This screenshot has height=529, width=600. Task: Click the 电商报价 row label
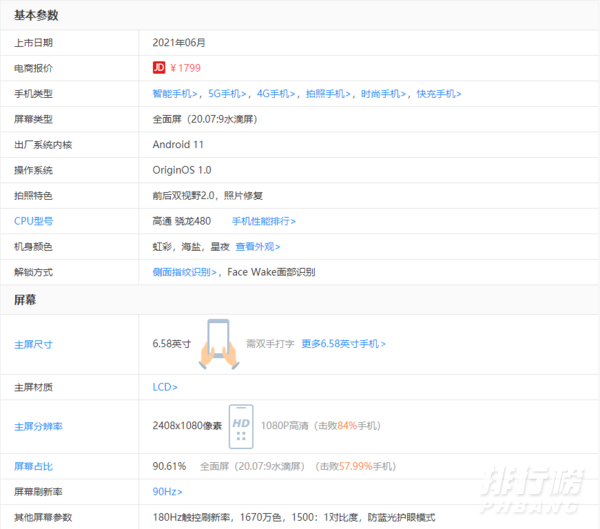[x=33, y=68]
